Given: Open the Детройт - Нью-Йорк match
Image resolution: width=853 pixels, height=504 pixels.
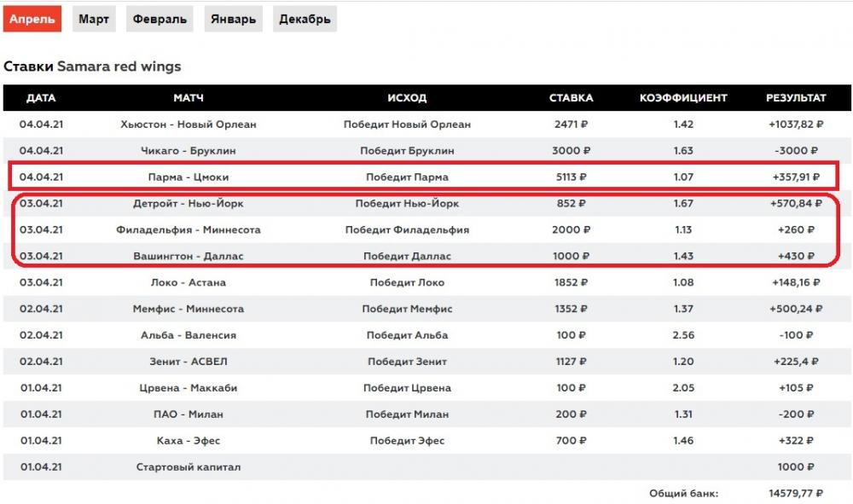Looking at the screenshot, I should 189,204.
